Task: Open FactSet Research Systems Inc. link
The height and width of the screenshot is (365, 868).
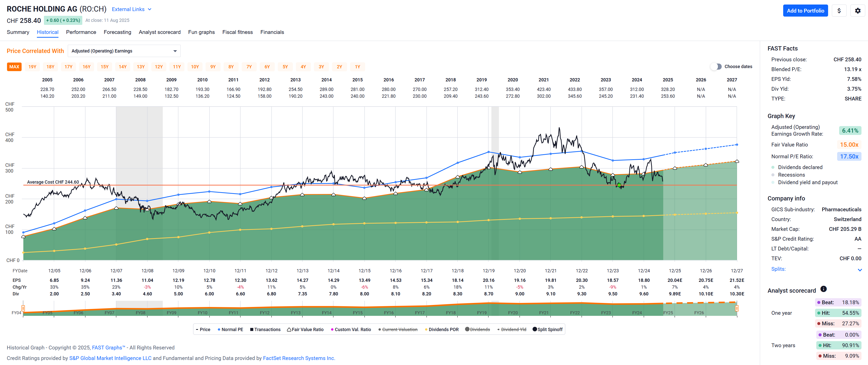Action: point(299,358)
